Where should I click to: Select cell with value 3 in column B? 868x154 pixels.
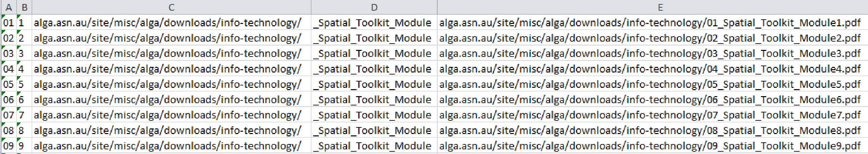coord(24,53)
